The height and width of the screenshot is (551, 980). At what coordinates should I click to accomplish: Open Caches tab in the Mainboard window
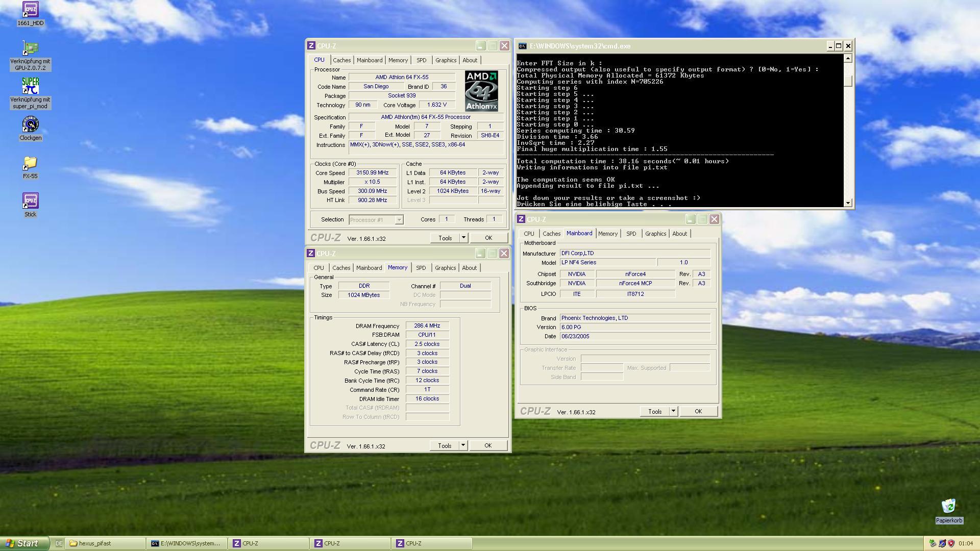551,234
